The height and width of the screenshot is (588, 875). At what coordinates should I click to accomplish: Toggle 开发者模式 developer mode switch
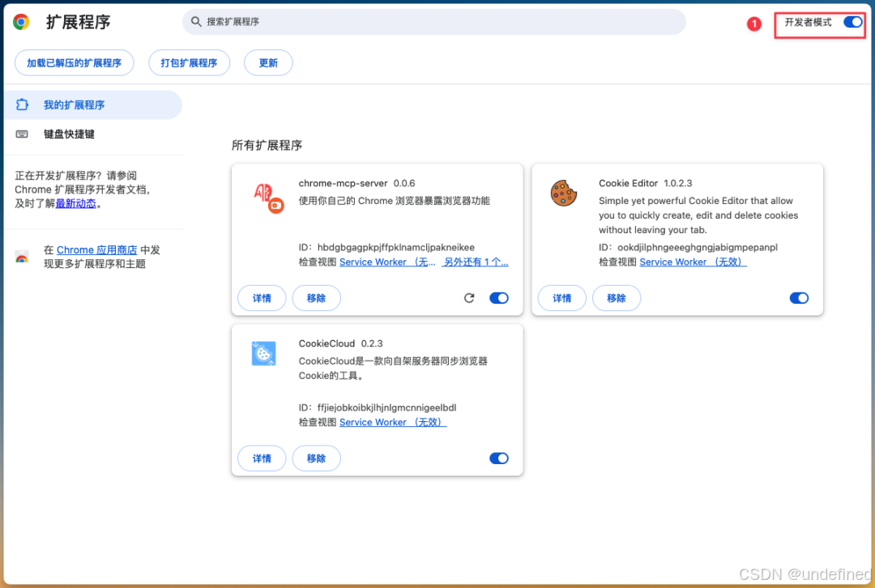852,22
